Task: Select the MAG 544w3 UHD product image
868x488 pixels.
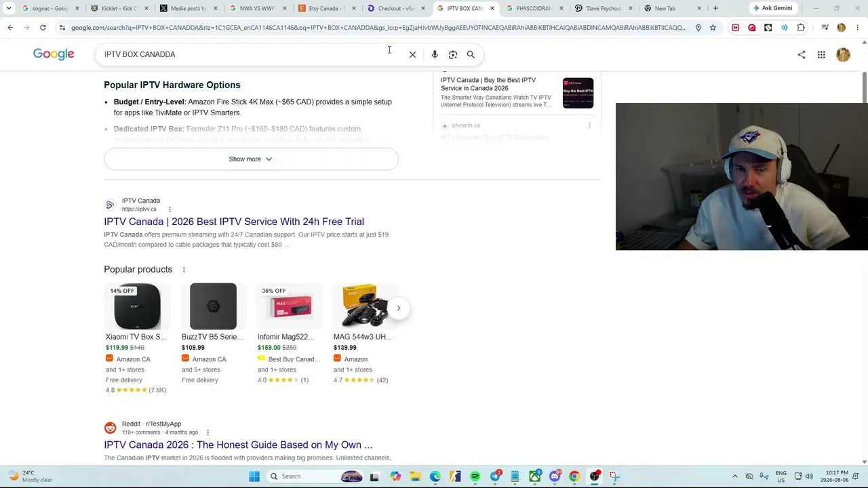Action: [x=365, y=306]
